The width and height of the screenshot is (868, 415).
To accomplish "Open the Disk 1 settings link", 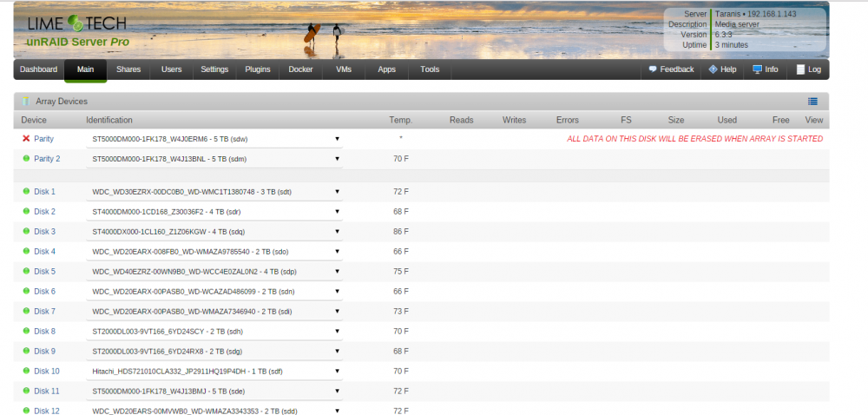I will point(45,192).
